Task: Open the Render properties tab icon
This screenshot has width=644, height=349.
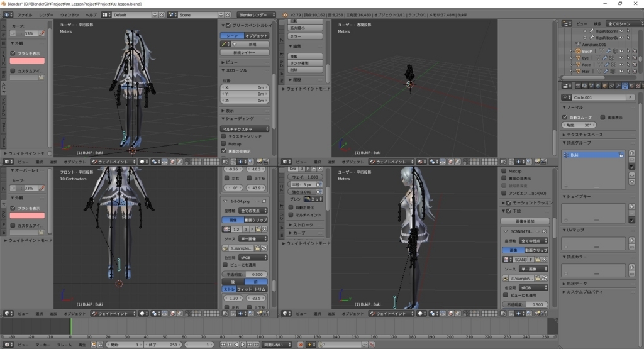Action: click(579, 86)
